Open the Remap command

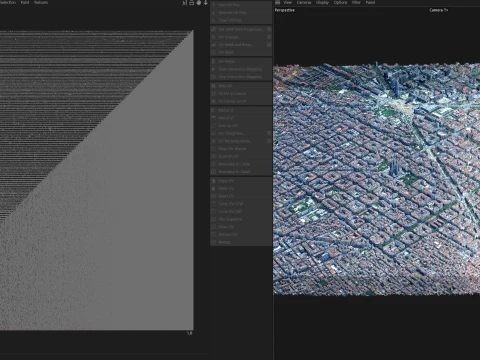point(241,242)
